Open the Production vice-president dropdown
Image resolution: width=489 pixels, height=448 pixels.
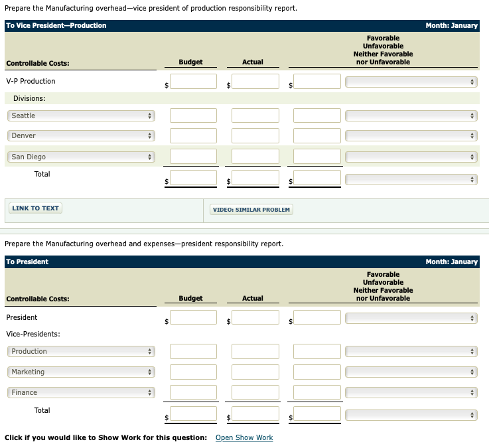click(81, 351)
